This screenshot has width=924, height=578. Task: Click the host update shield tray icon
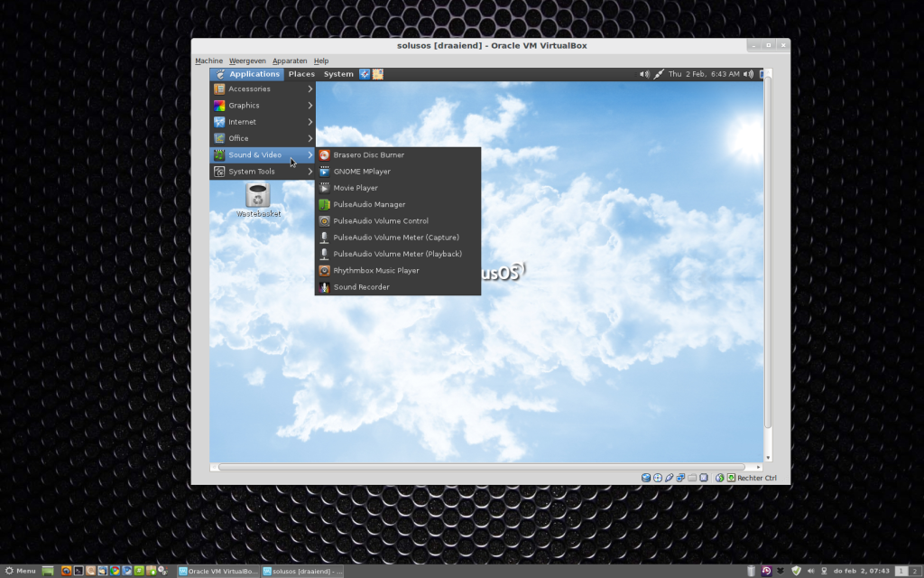tap(796, 571)
